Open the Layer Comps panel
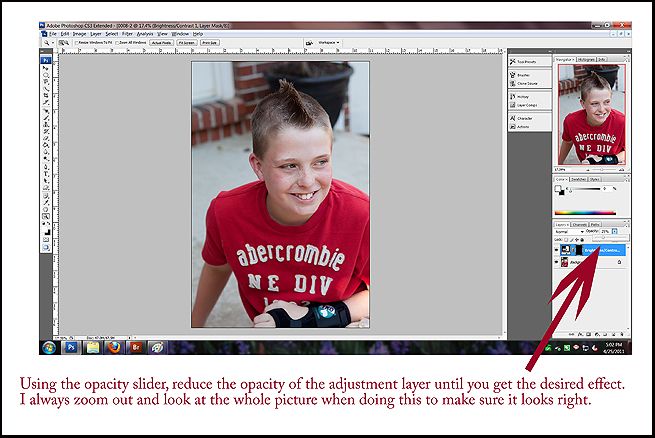Image resolution: width=655 pixels, height=438 pixels. (x=529, y=105)
